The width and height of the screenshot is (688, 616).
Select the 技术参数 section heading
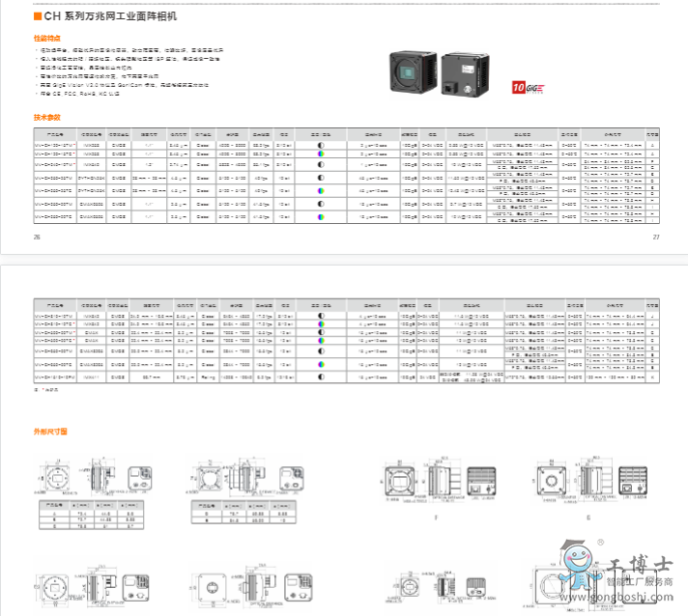[46, 117]
